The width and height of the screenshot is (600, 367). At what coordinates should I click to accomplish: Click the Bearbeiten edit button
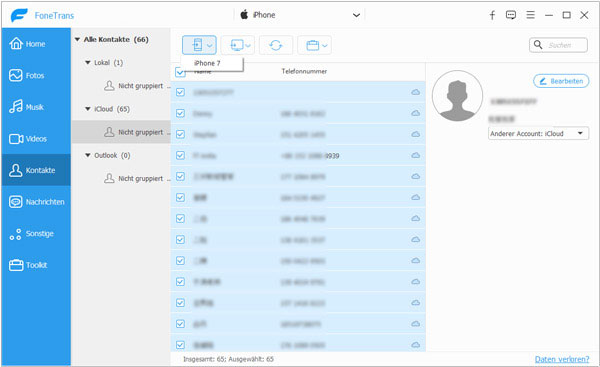(x=561, y=81)
